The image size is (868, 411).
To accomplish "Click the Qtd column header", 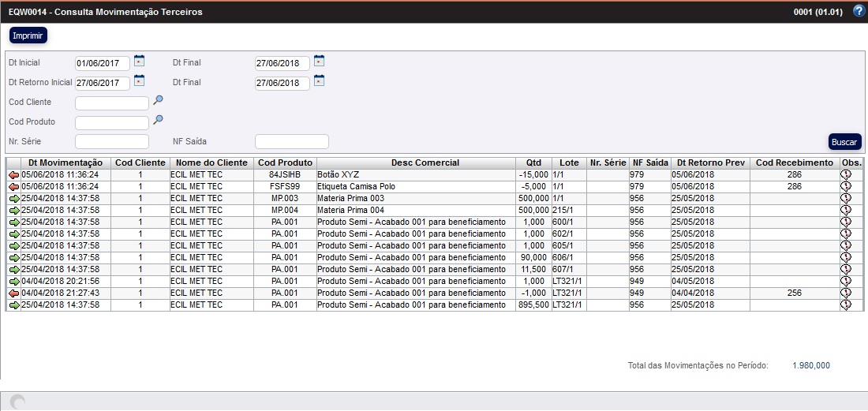I will coord(534,163).
